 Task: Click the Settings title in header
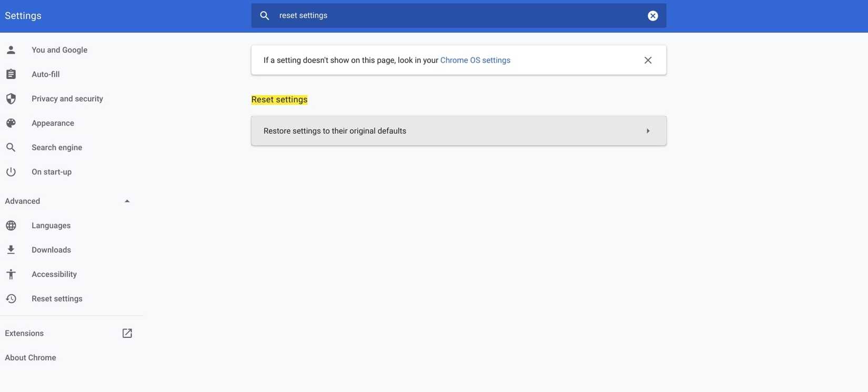point(23,16)
